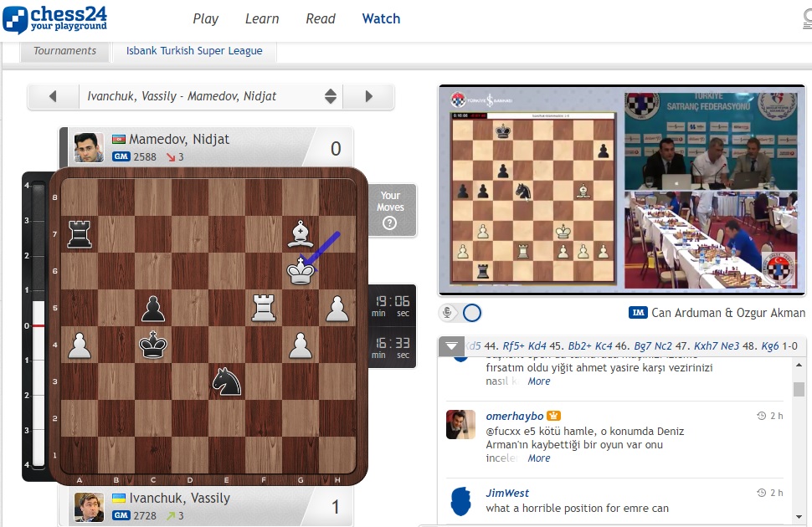Click the chat scrollbar thumb

point(799,389)
